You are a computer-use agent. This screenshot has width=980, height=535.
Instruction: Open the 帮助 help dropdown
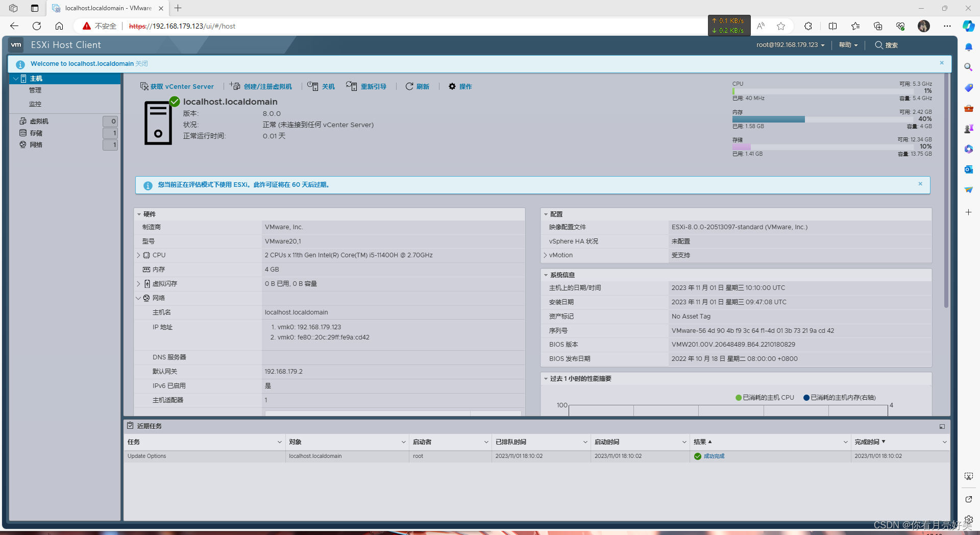pos(848,45)
